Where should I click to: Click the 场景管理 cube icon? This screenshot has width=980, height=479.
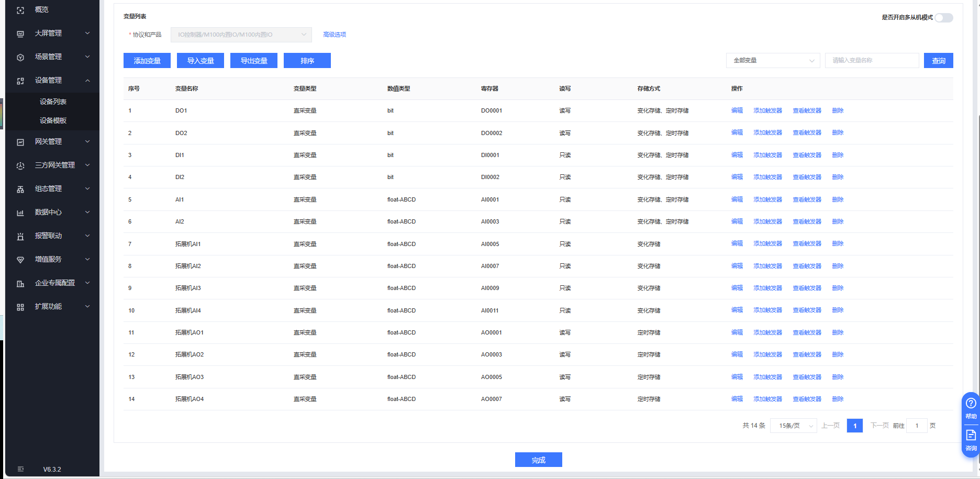20,57
